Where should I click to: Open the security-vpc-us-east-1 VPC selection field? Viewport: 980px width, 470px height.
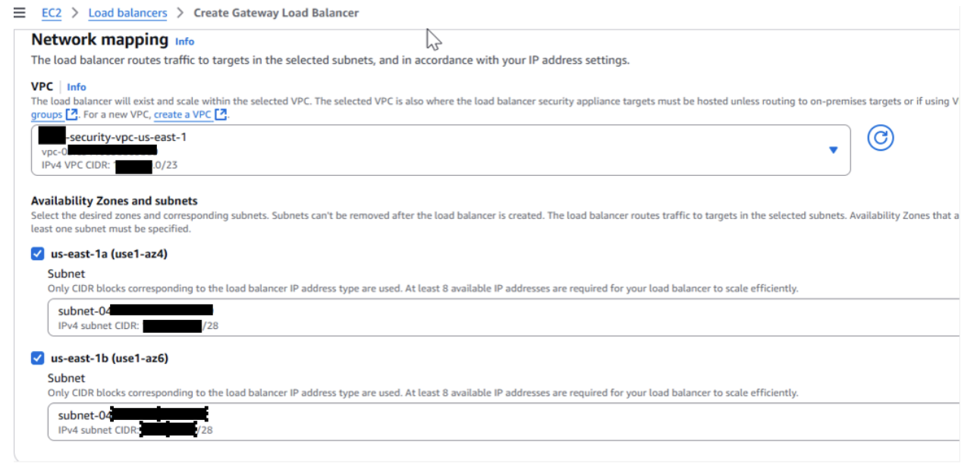[440, 150]
